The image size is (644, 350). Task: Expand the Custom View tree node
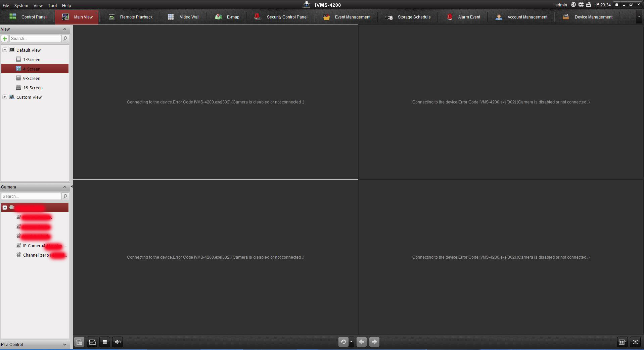coord(5,97)
